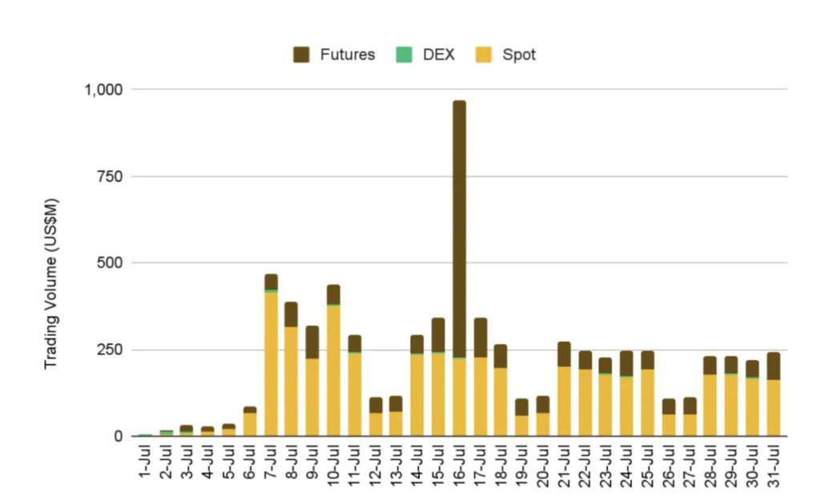Screen dimensions: 820x504
Task: Click the brown Futures legend swatch
Action: tap(301, 55)
